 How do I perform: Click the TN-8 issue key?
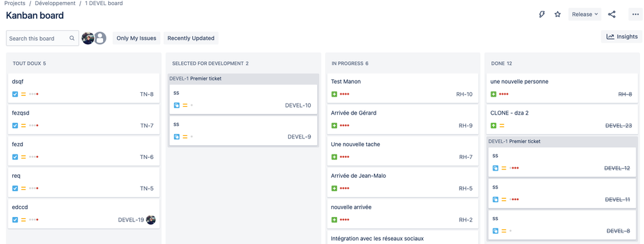point(146,95)
